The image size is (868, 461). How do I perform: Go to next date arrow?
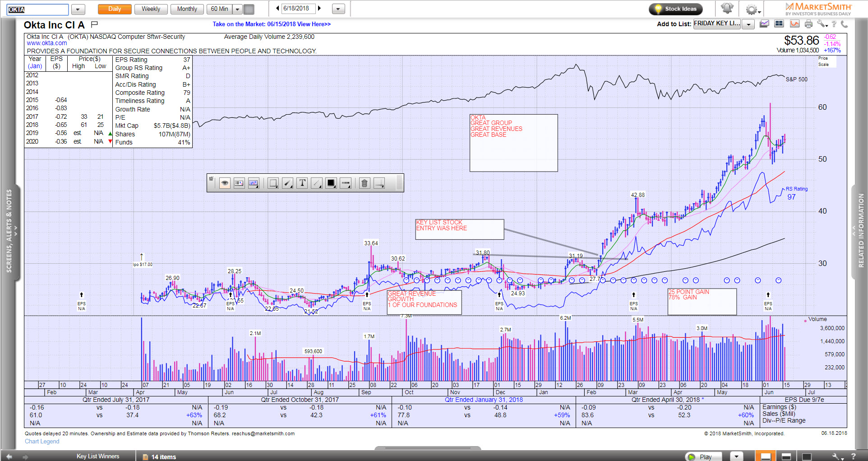pos(319,8)
